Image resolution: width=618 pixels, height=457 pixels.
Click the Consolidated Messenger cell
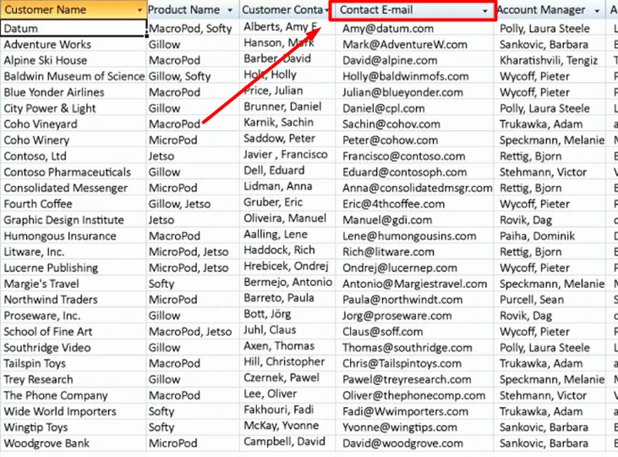(73, 188)
